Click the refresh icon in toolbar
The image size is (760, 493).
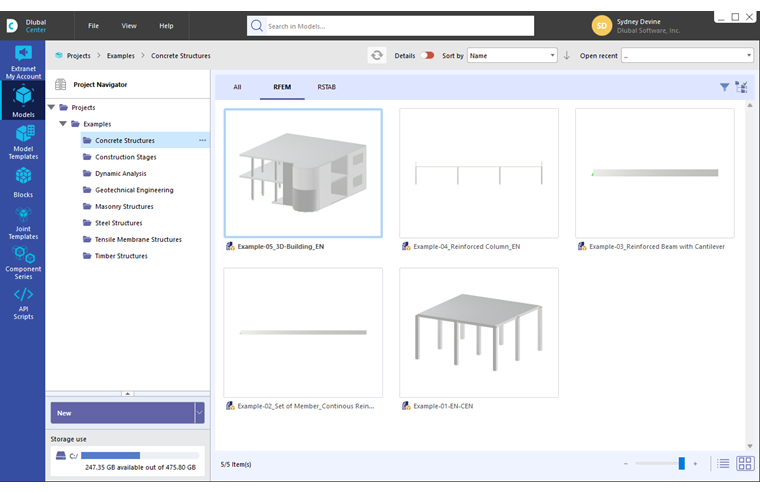pyautogui.click(x=377, y=55)
